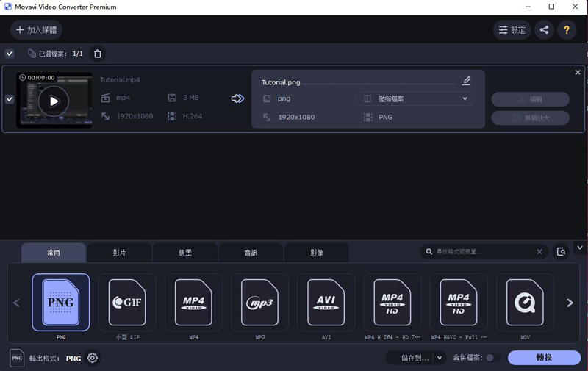
Task: Uncheck the Tutorial.mp4 file checkbox
Action: click(x=10, y=99)
